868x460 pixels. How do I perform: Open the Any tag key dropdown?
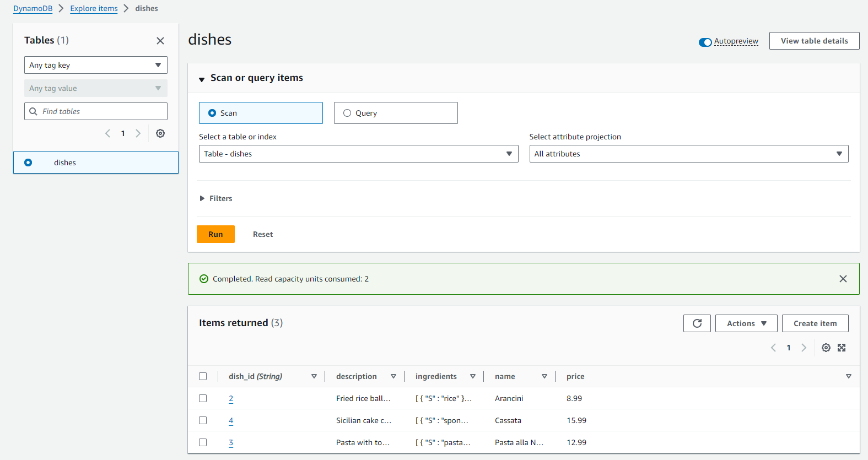click(96, 65)
